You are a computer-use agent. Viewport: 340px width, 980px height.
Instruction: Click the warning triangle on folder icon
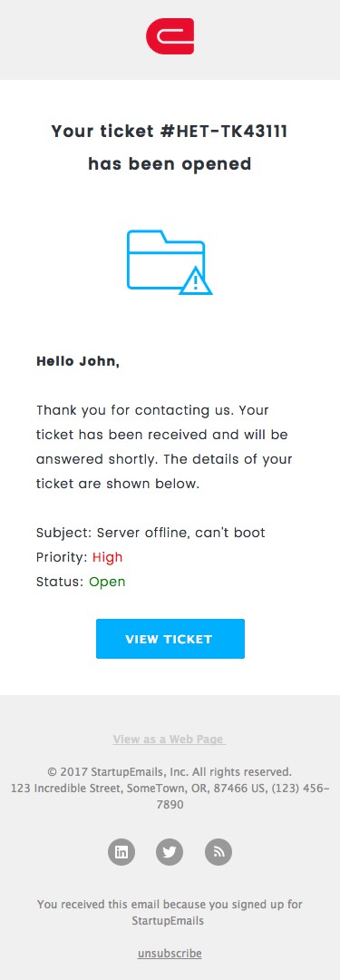[196, 280]
